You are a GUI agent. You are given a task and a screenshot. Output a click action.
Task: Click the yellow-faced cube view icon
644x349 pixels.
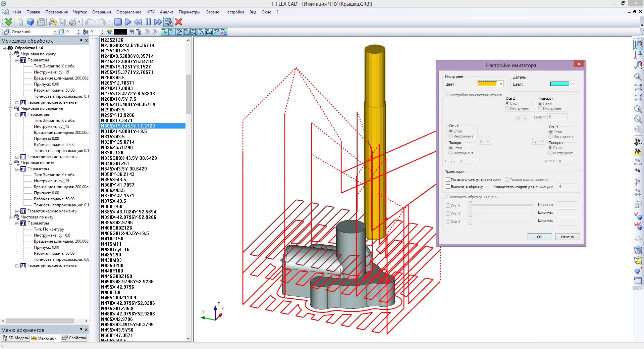pos(638,260)
